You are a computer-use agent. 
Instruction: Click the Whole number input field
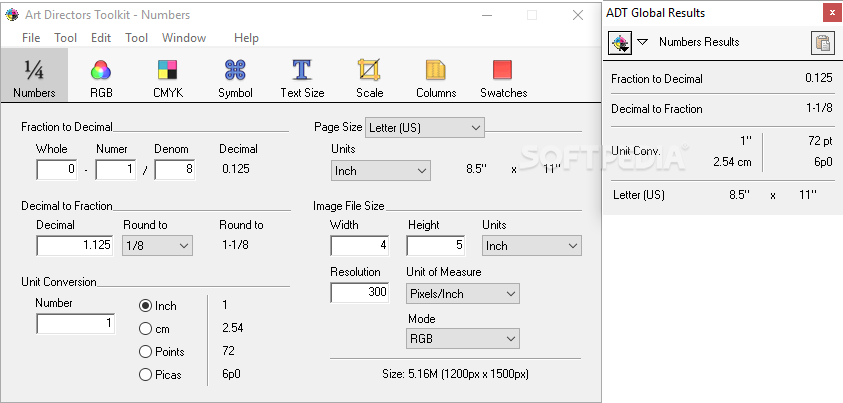57,169
